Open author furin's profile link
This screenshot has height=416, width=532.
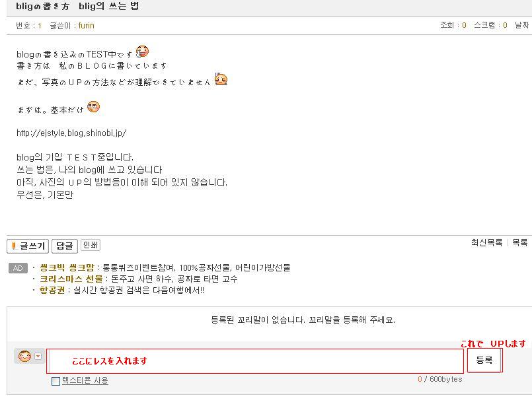pos(86,26)
